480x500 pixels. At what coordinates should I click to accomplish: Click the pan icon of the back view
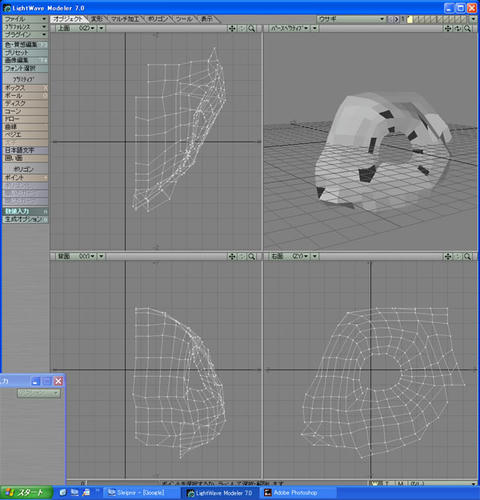(232, 256)
